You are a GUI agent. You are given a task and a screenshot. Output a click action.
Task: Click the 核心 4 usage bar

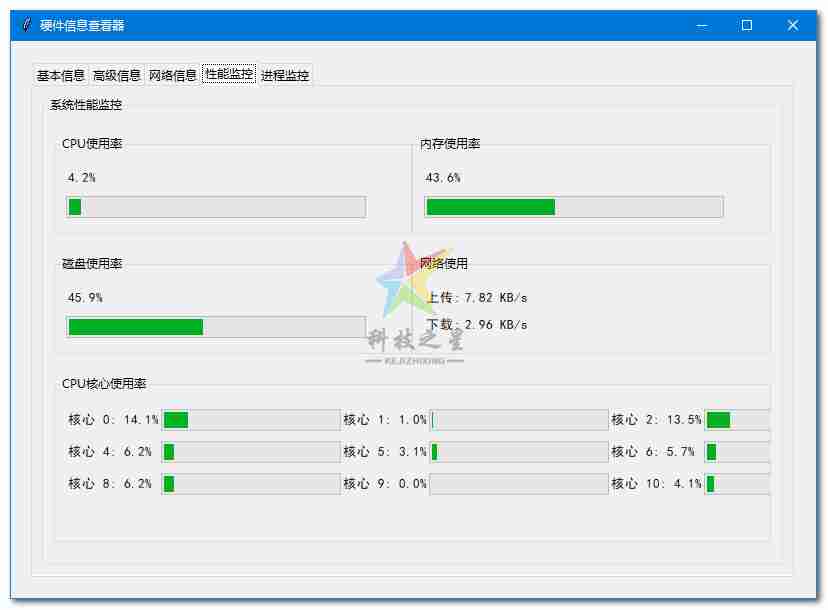pyautogui.click(x=251, y=452)
